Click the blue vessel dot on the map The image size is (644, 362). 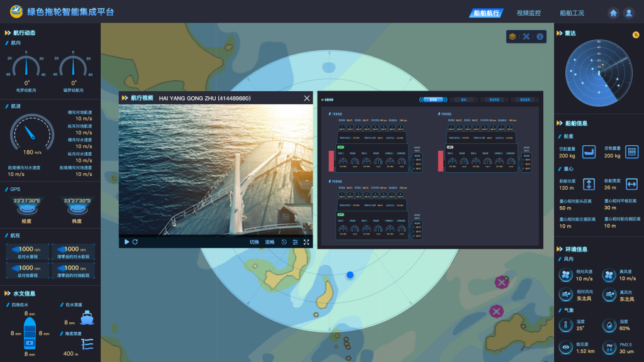coord(350,275)
